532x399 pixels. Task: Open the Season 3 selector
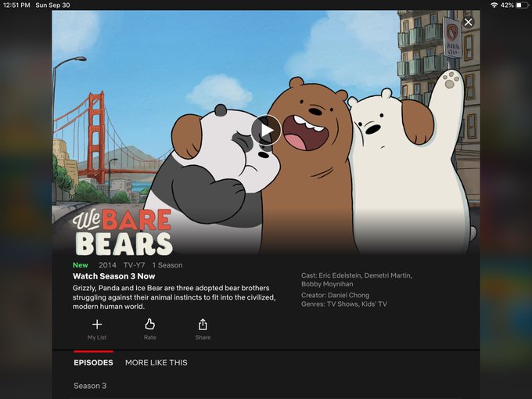coord(90,386)
